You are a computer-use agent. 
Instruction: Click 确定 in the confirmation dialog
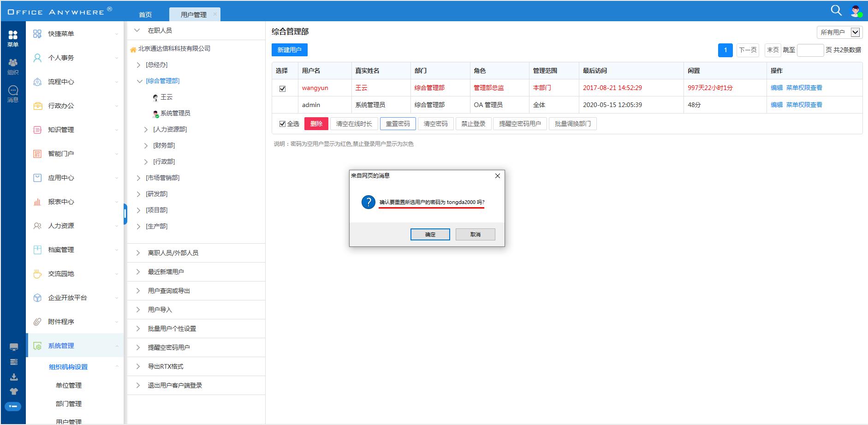point(430,234)
